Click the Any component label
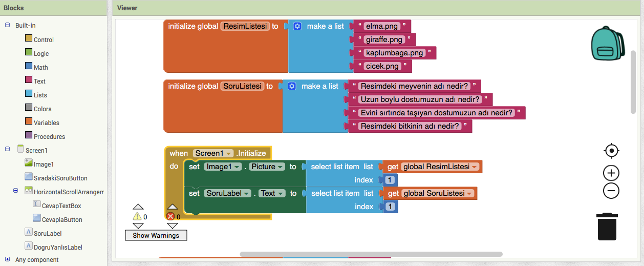 pos(37,260)
